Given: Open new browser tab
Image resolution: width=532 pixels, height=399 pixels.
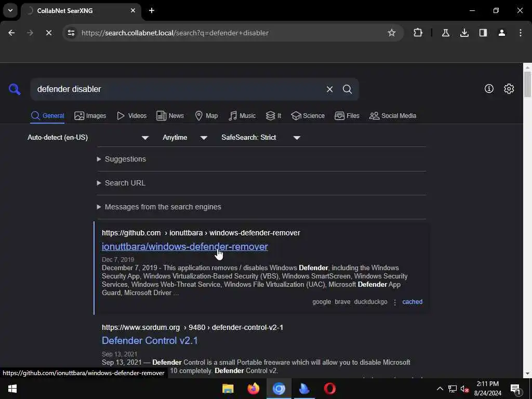Looking at the screenshot, I should [x=152, y=10].
